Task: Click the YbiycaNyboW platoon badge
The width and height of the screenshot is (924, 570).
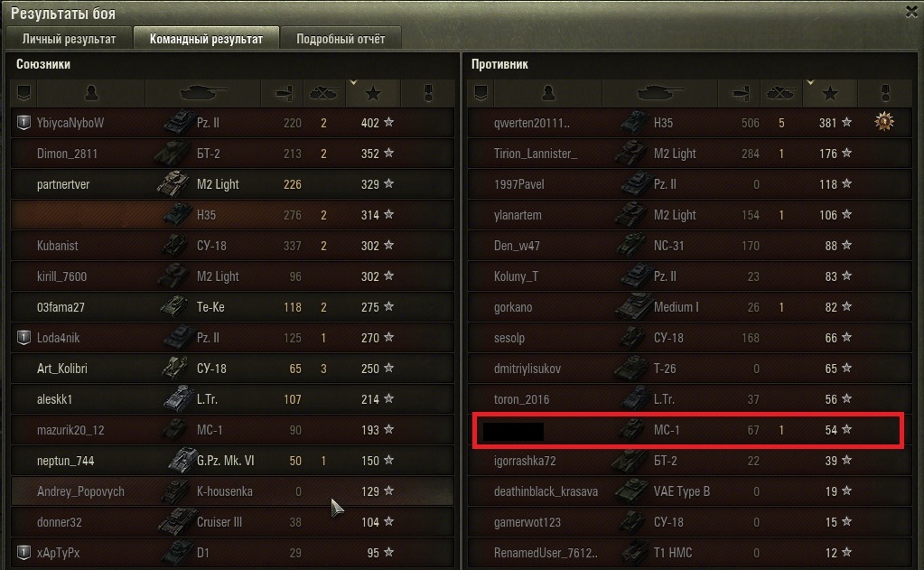Action: pos(23,123)
